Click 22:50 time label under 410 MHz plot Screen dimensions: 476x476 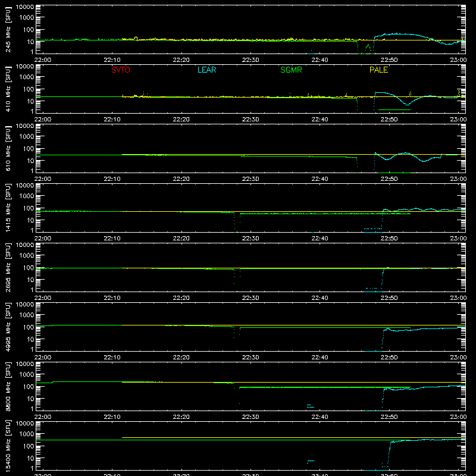389,120
